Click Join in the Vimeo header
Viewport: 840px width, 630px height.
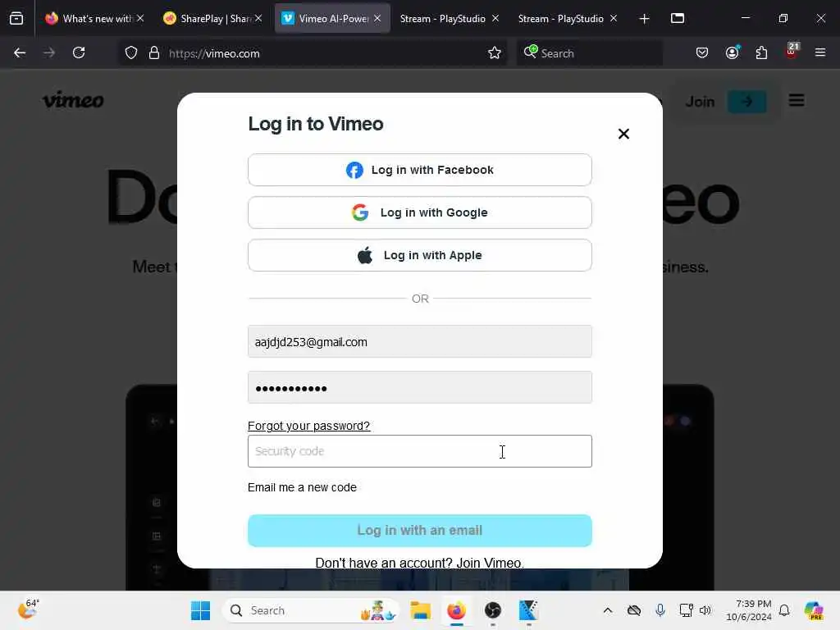[700, 101]
